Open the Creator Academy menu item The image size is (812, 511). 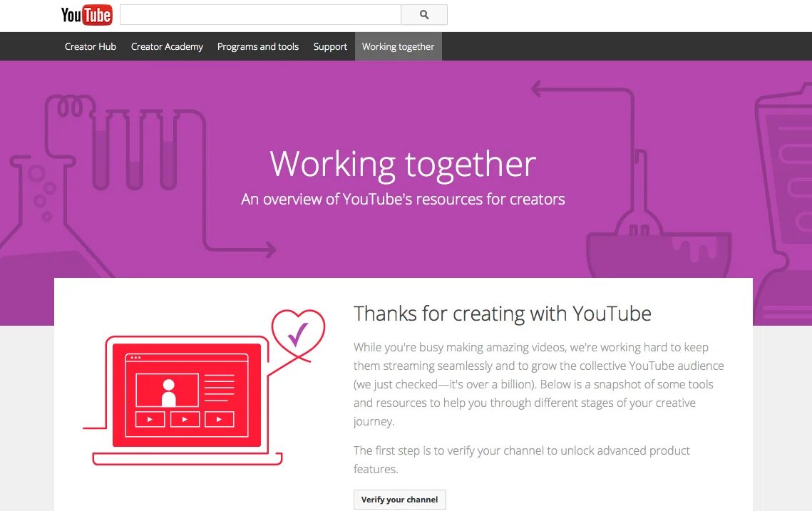pos(167,46)
